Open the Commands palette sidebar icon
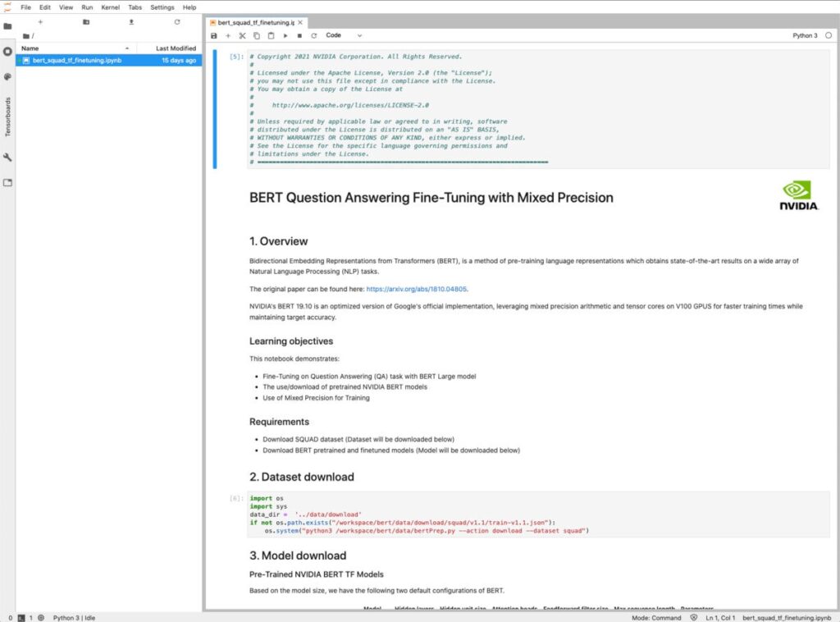 click(x=7, y=76)
